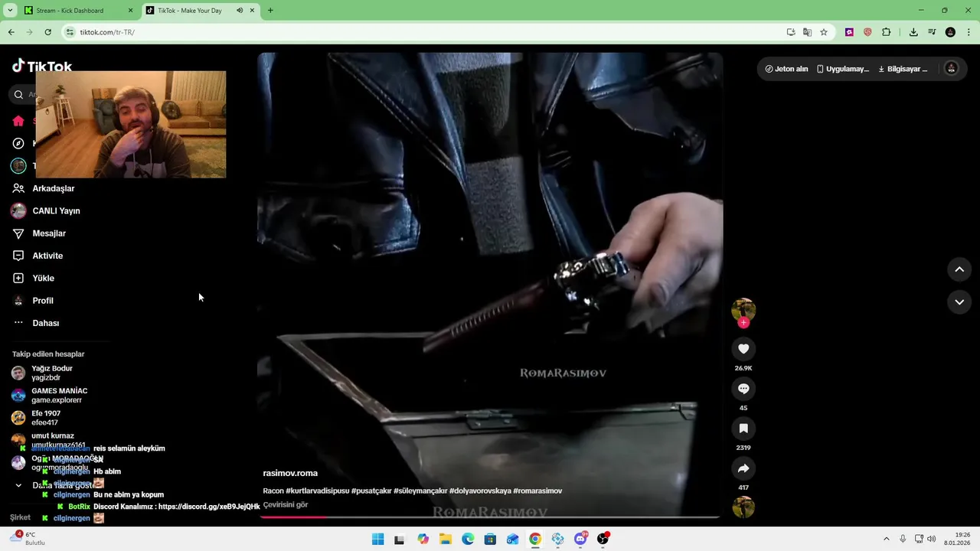Go to next video with down chevron

959,302
